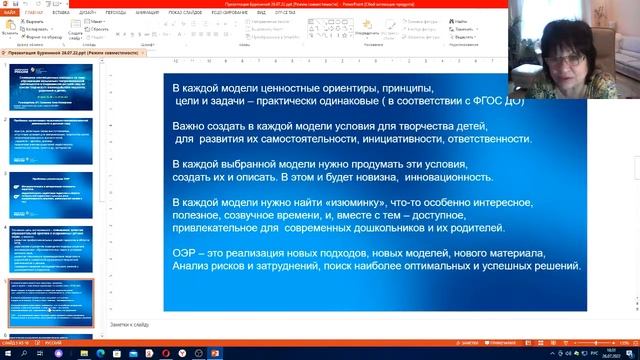
Task: Click slide text 'В каждой выбранной модели нужно продумать'
Action: pos(333,171)
